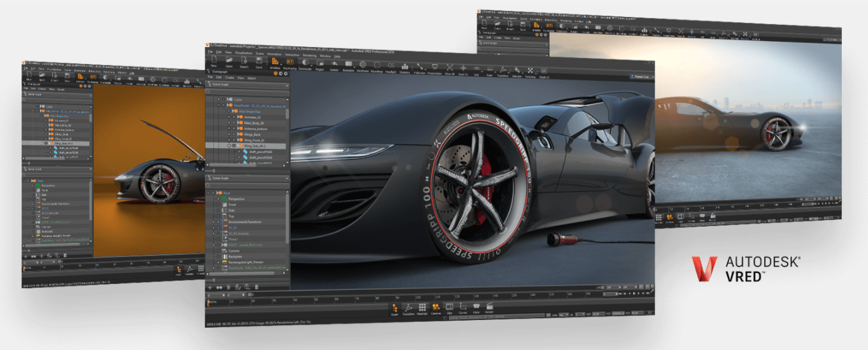Click Fullscreen icon in center window toolbar
Viewport: 868px width, 350px height.
[420, 67]
